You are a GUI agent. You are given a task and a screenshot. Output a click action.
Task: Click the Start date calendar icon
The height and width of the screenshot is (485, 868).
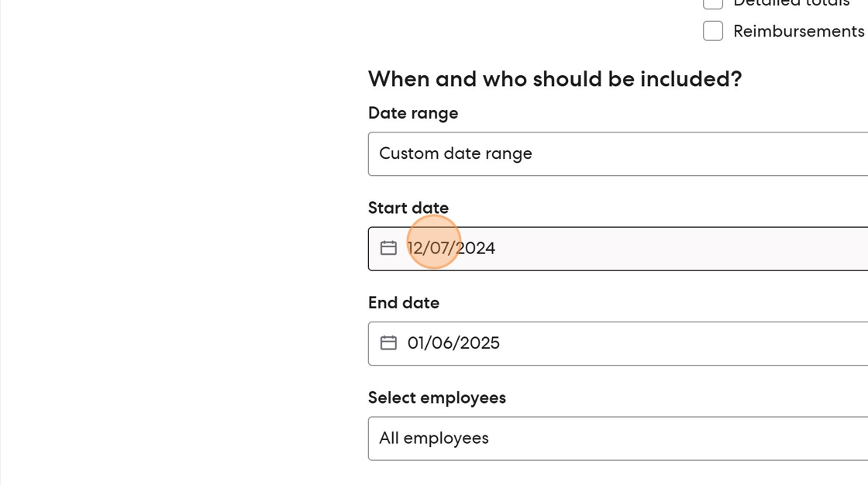(388, 248)
